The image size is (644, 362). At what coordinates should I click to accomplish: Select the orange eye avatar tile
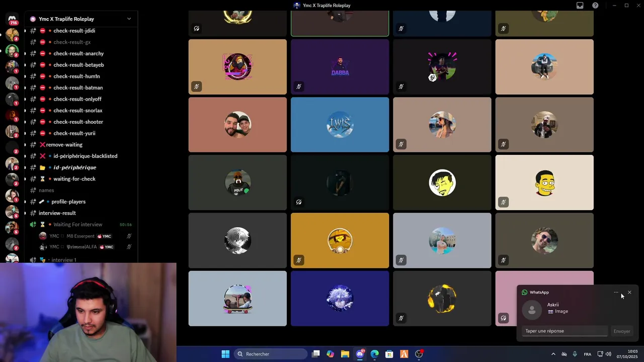(x=340, y=240)
